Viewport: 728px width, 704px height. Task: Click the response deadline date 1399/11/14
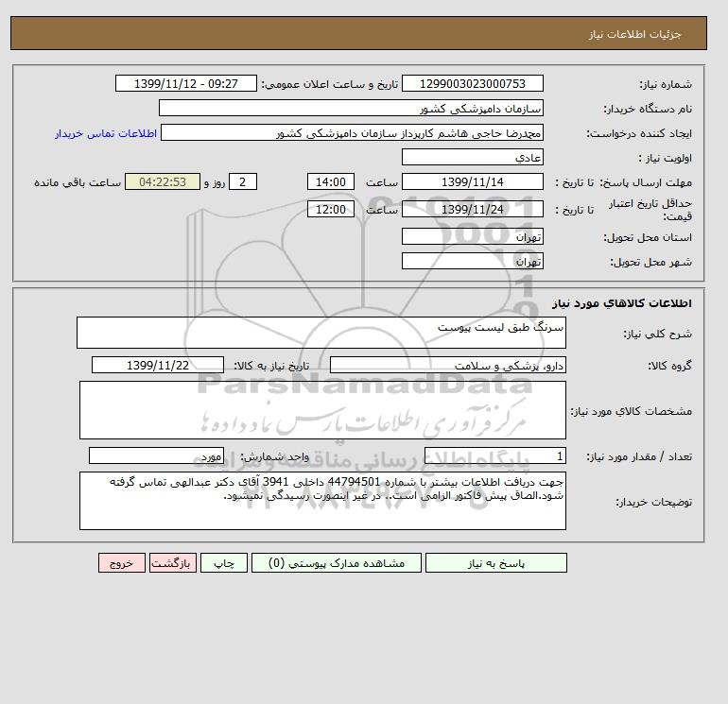click(x=472, y=182)
